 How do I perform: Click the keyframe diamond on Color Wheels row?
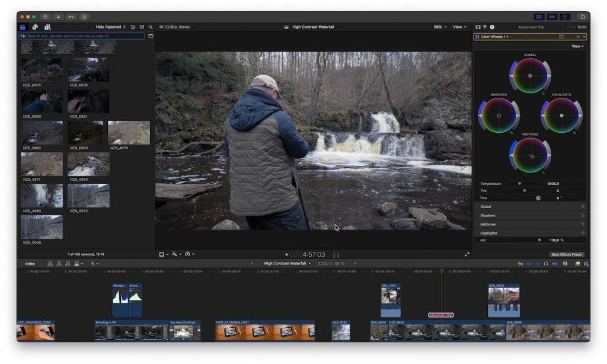click(578, 37)
